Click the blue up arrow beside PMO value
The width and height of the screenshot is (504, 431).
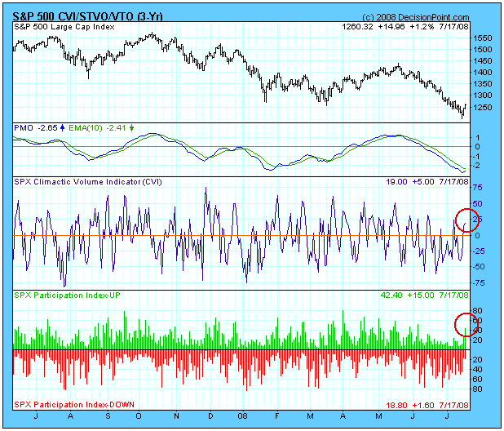click(62, 128)
